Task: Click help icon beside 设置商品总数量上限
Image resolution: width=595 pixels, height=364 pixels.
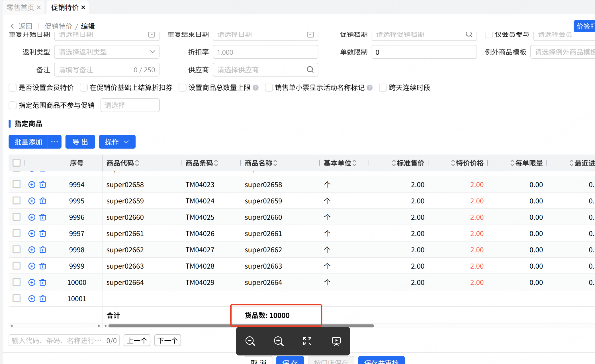Action: tap(255, 88)
